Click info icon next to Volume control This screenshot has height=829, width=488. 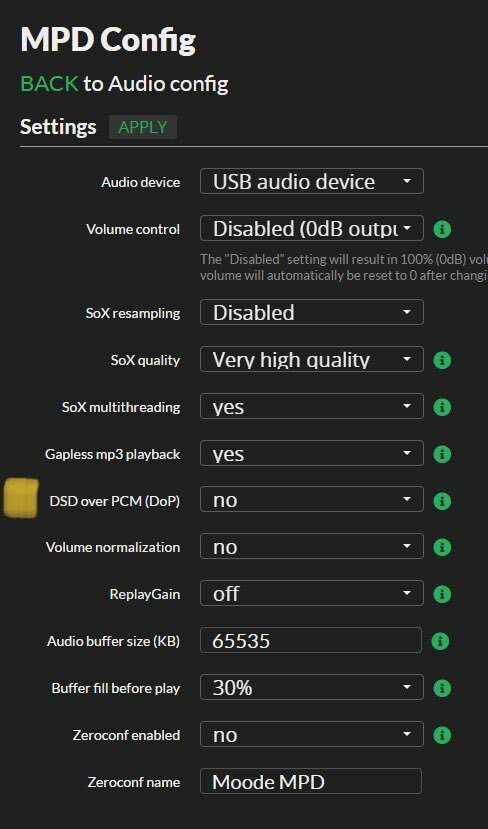(x=442, y=229)
